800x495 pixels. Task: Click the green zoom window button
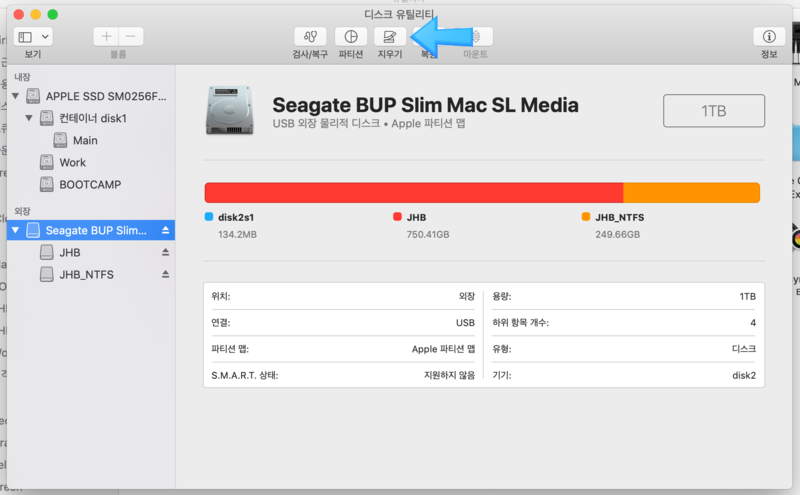click(53, 14)
